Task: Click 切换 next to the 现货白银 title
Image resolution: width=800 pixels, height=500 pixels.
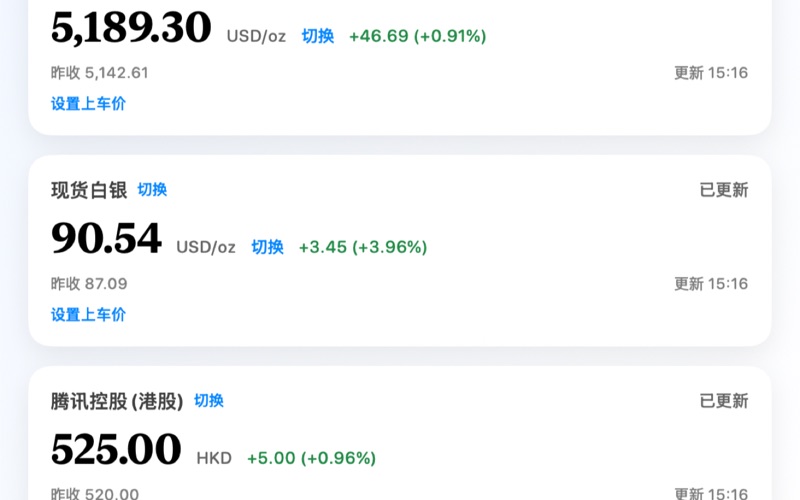Action: pos(152,190)
